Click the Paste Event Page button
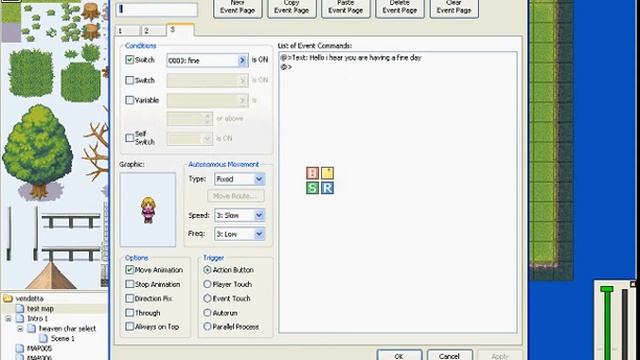Image resolution: width=640 pixels, height=360 pixels. click(346, 8)
